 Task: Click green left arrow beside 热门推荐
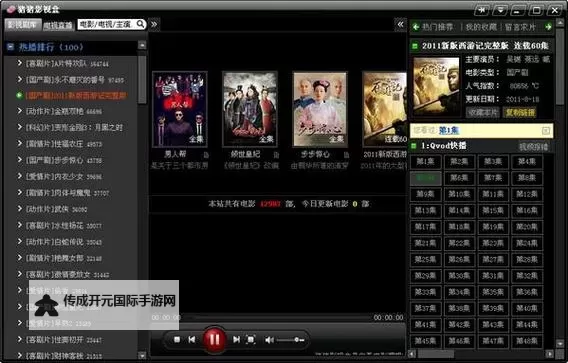(416, 27)
